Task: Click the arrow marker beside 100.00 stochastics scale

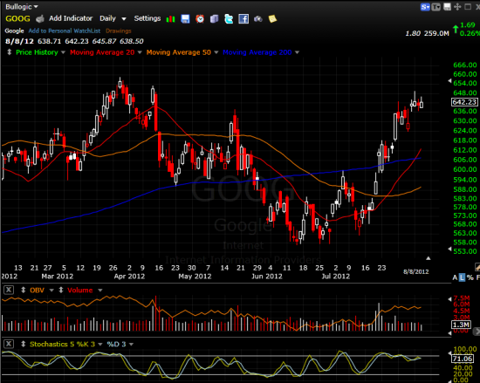Action: [450, 353]
